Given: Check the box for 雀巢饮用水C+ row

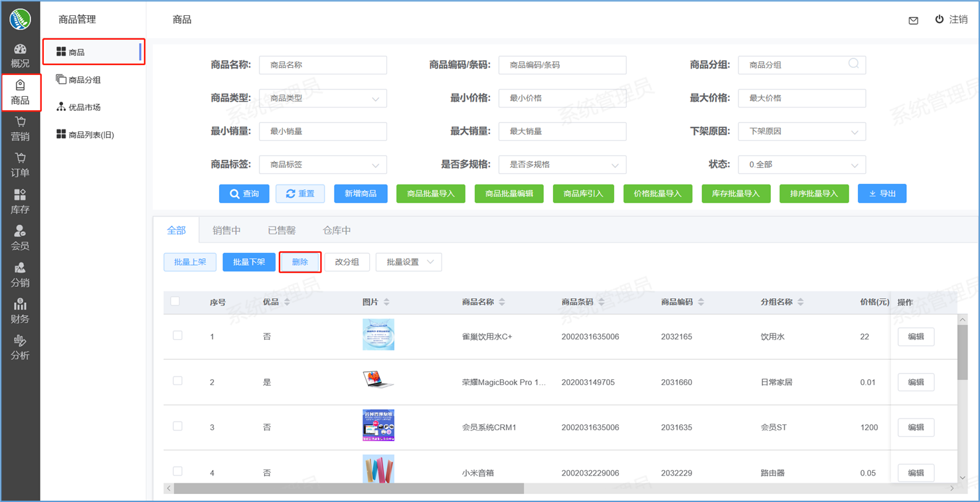Looking at the screenshot, I should coord(177,335).
